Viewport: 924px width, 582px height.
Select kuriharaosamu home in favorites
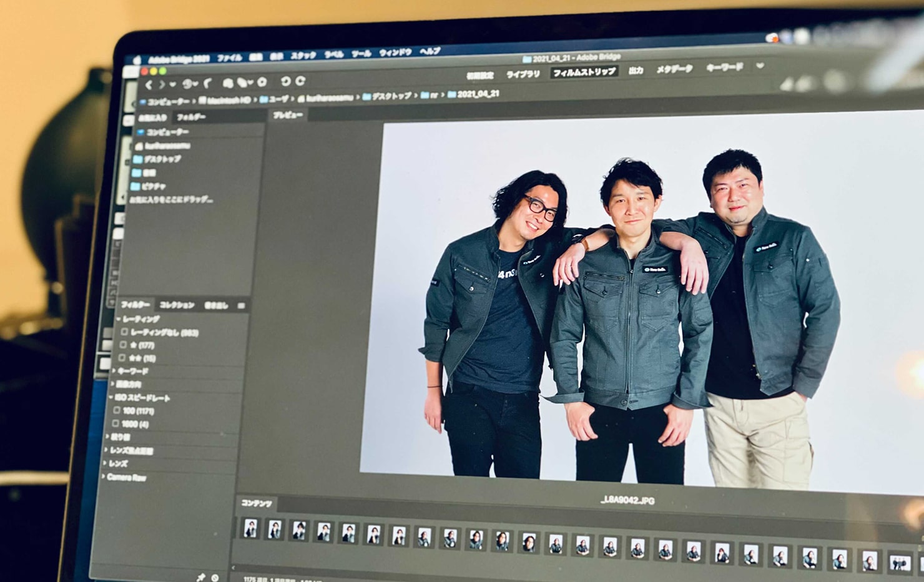coord(163,145)
